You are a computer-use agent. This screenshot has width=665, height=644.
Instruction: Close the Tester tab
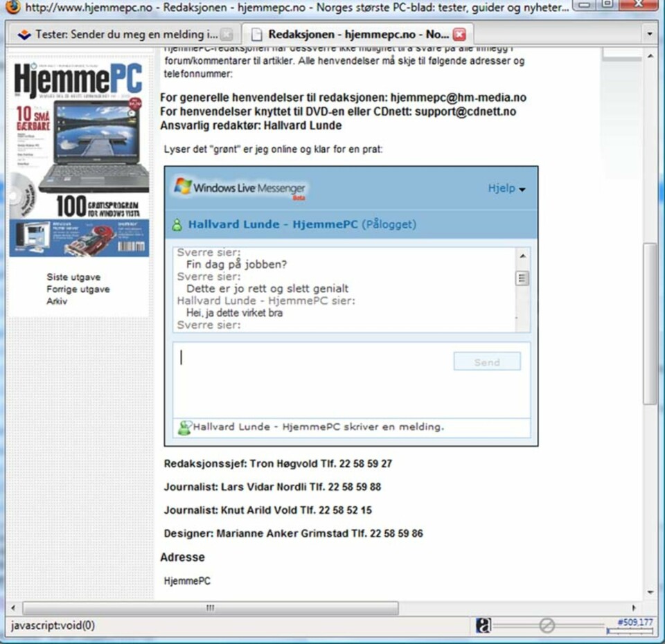click(227, 35)
